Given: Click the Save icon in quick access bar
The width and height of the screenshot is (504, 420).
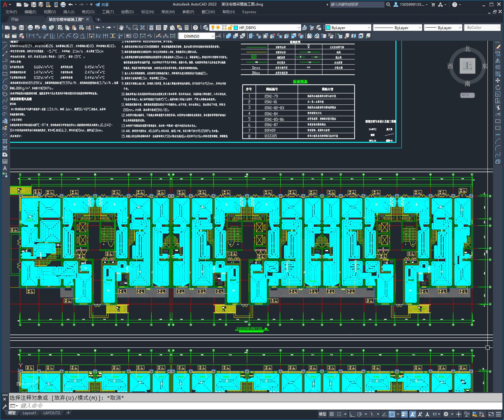Looking at the screenshot, I should [34, 5].
